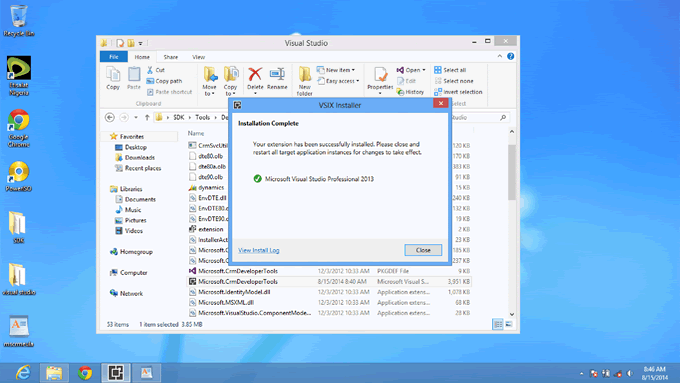Click the file list vertical scrollbar
680x383 pixels.
pos(512,223)
